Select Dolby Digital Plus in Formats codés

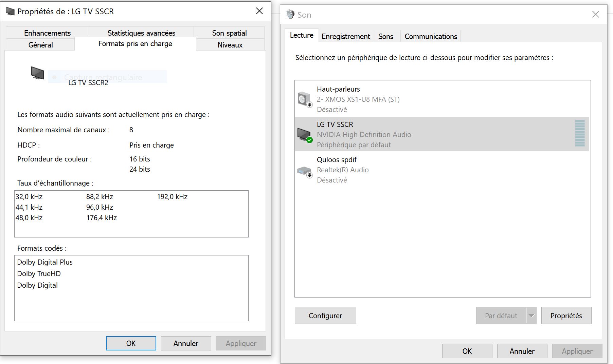click(45, 262)
